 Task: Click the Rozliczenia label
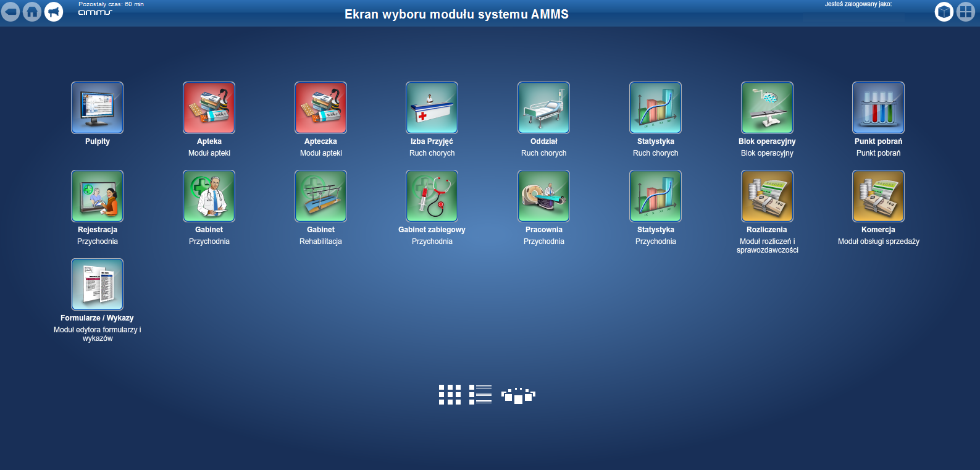(x=767, y=230)
